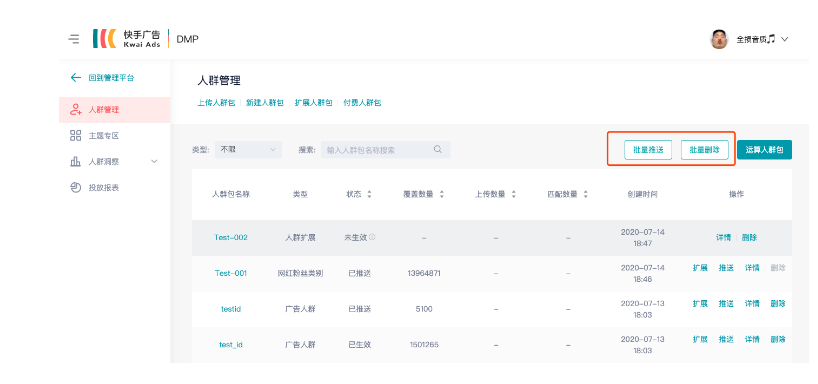
Task: Click 扩展 for test_id row
Action: (700, 339)
